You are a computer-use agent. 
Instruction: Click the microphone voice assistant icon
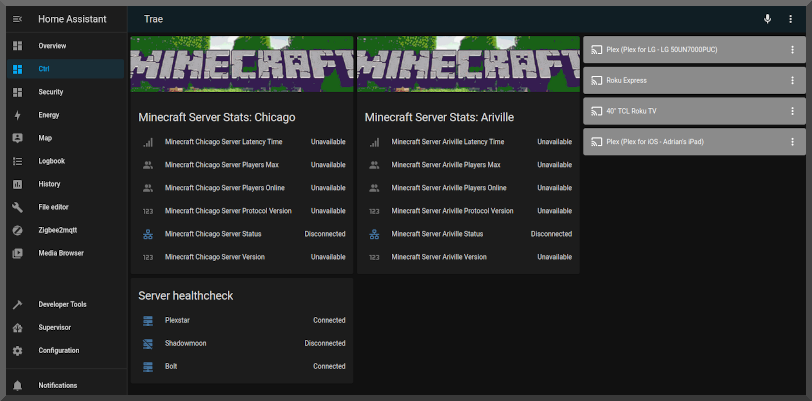coord(767,19)
